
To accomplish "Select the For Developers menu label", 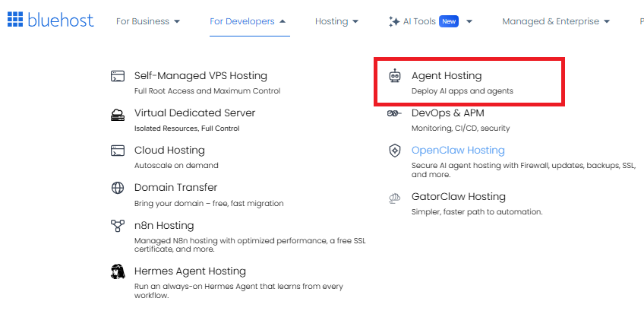I will 242,21.
